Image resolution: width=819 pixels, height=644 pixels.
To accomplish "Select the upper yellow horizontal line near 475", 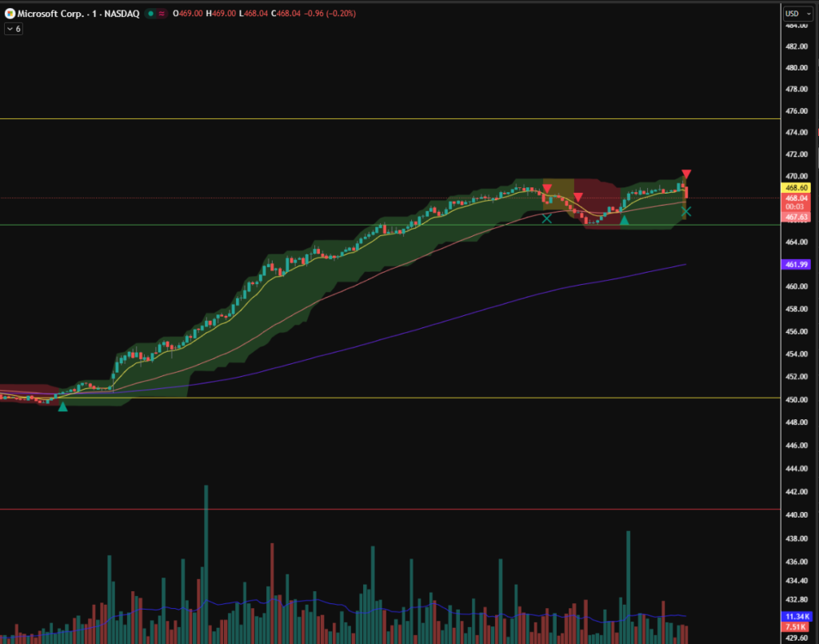I will [x=320, y=119].
